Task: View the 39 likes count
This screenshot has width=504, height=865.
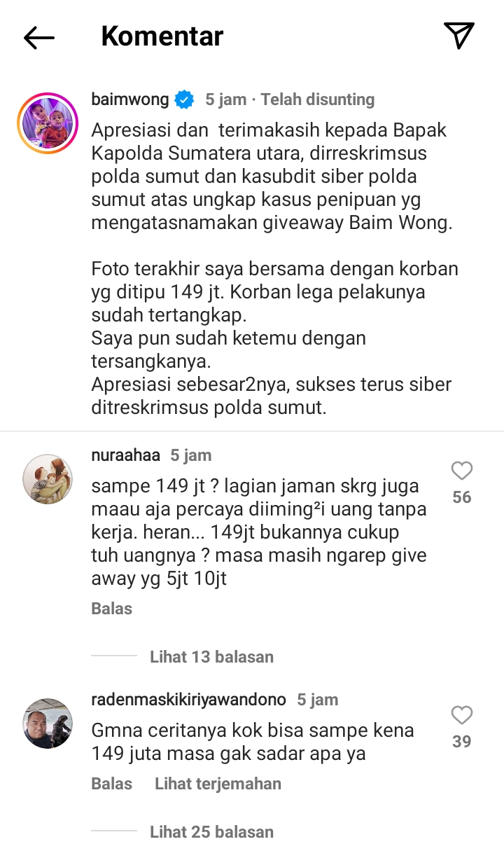Action: [462, 742]
